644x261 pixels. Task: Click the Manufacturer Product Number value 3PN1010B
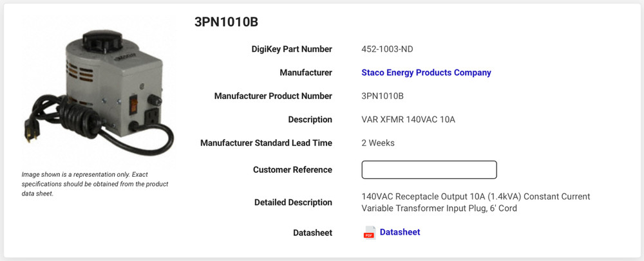coord(383,96)
